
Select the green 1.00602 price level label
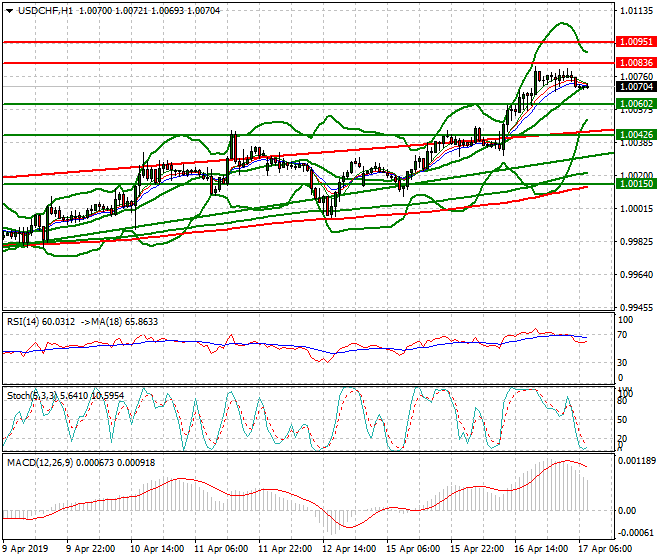(x=636, y=104)
